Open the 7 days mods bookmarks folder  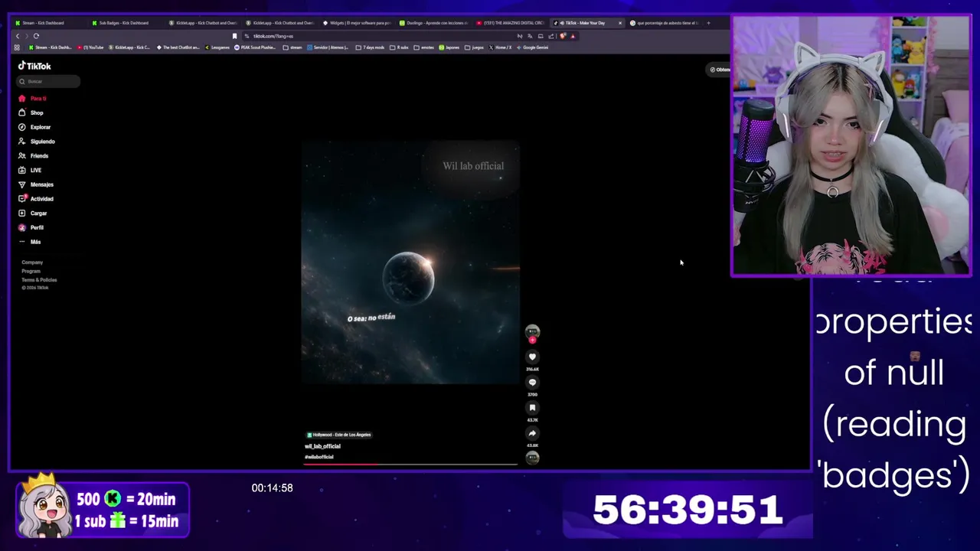coord(371,47)
